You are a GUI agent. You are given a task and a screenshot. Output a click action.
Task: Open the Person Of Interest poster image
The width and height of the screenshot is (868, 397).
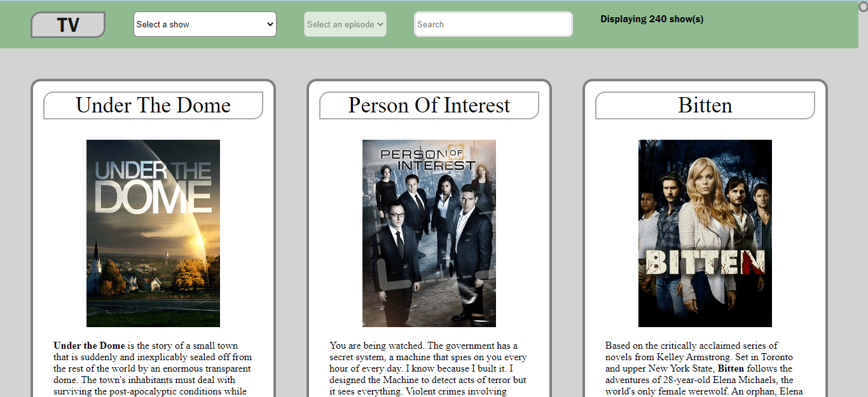(429, 233)
